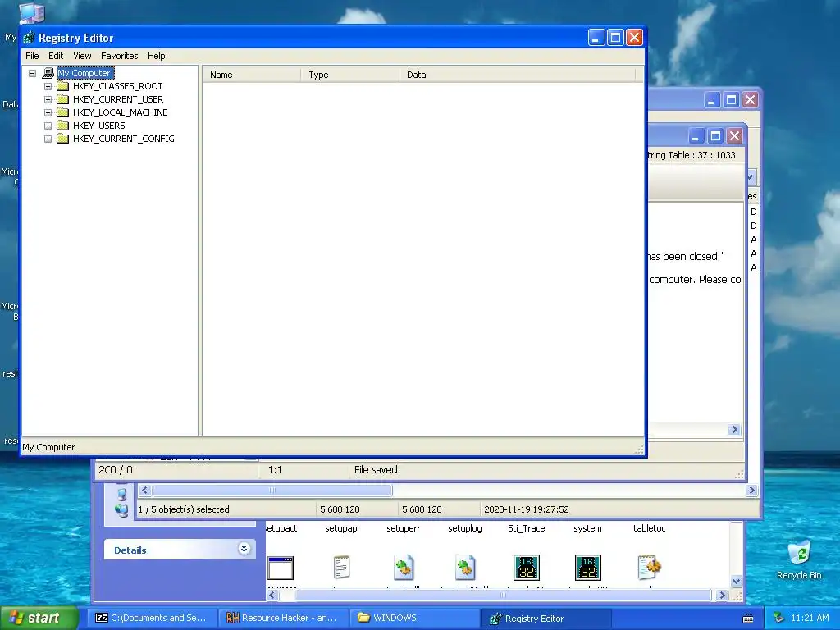Switch to the WINDOWS folder taskbar button
This screenshot has width=840, height=630.
(x=415, y=619)
